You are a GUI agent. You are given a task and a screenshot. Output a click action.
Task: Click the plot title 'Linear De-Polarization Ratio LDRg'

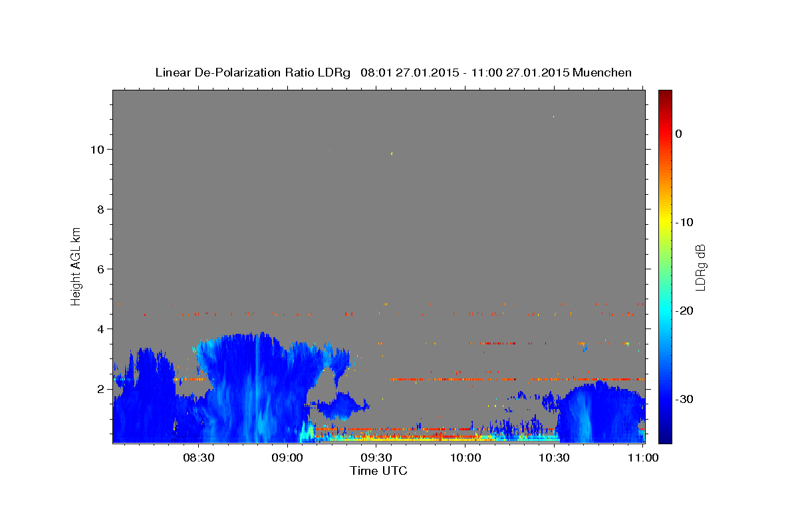coord(253,72)
